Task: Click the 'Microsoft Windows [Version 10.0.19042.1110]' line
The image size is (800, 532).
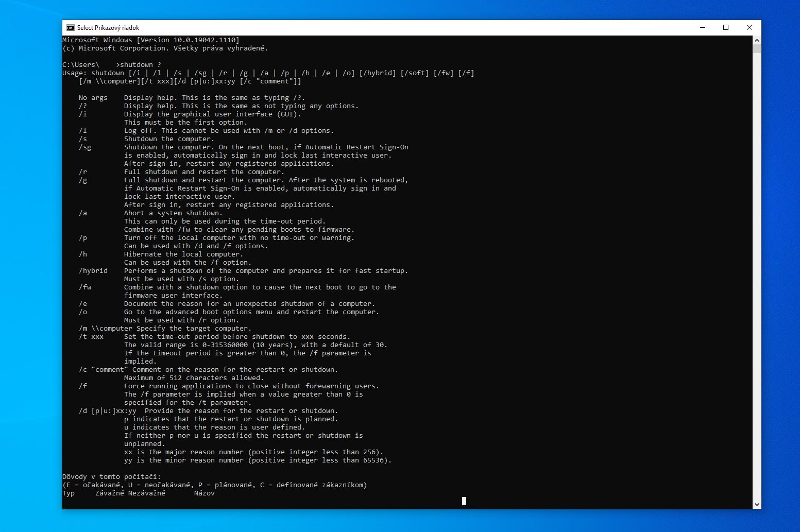Action: (151, 40)
